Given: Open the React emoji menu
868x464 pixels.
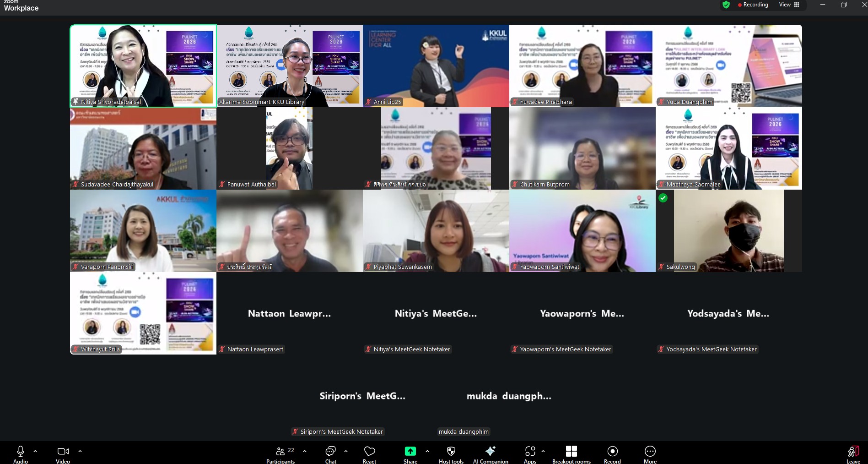Looking at the screenshot, I should pyautogui.click(x=369, y=453).
